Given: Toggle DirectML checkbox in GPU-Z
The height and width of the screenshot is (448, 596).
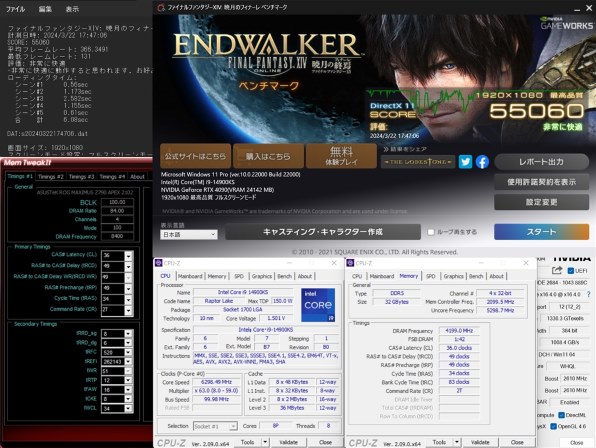Looking at the screenshot, I should tap(561, 415).
